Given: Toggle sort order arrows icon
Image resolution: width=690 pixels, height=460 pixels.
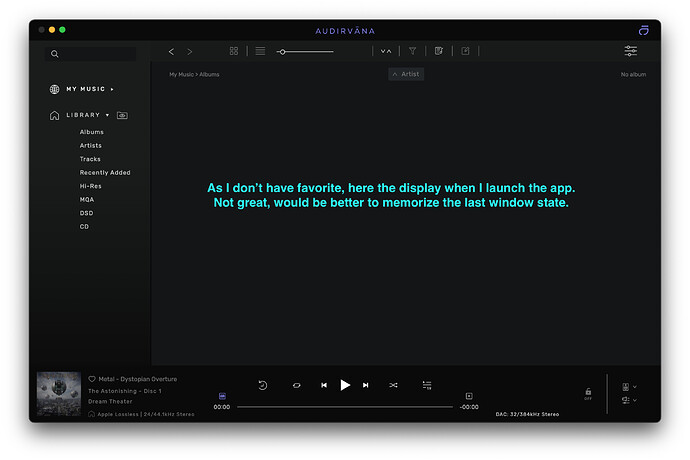Looking at the screenshot, I should (386, 51).
